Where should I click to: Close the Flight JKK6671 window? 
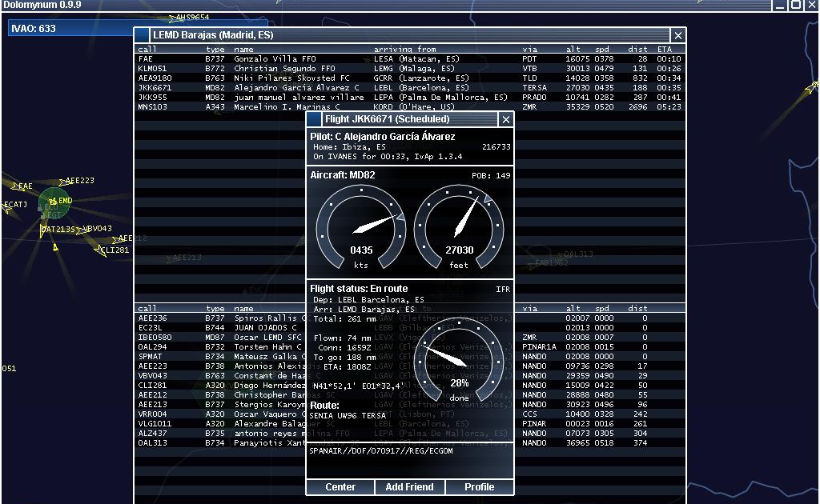[506, 120]
